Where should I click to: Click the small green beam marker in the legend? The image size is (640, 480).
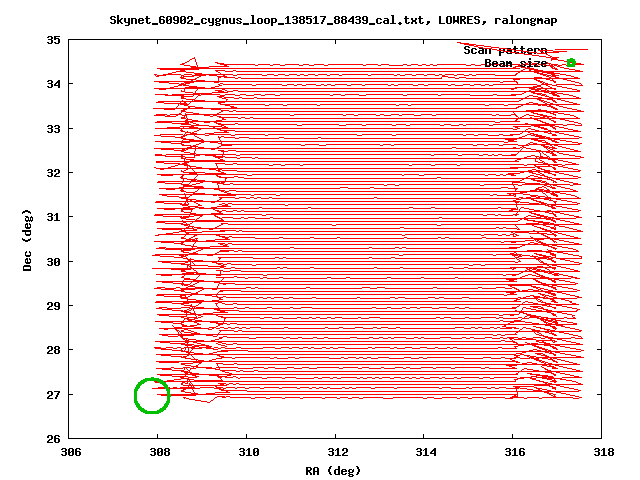pyautogui.click(x=571, y=63)
